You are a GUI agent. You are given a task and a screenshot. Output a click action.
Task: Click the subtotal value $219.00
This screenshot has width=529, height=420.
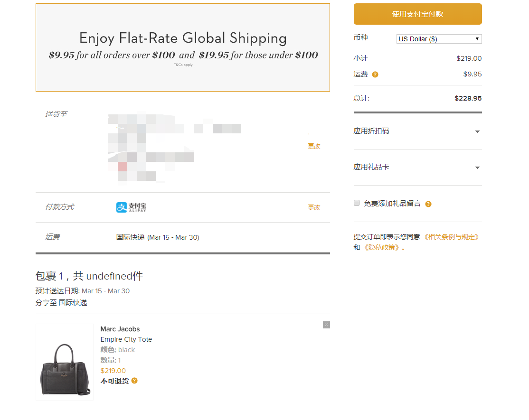coord(469,59)
